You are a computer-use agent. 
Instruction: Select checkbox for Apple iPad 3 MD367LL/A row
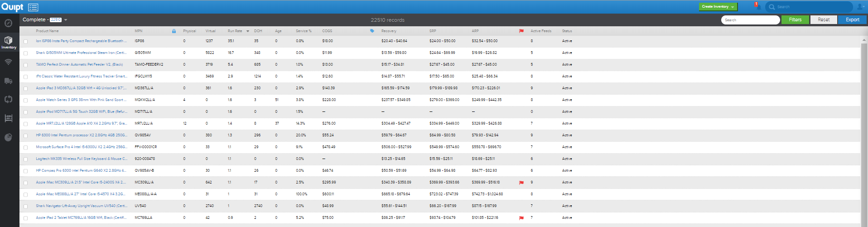(25, 88)
